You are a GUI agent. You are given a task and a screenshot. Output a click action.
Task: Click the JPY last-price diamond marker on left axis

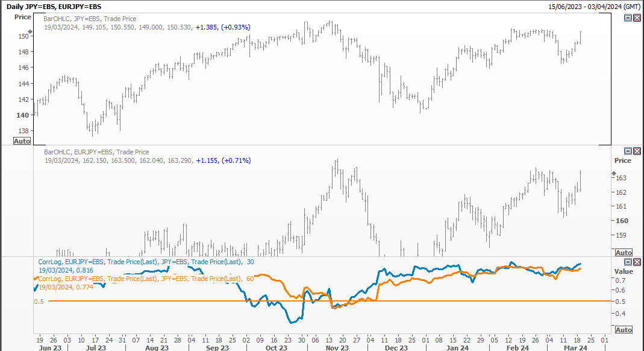coord(30,31)
